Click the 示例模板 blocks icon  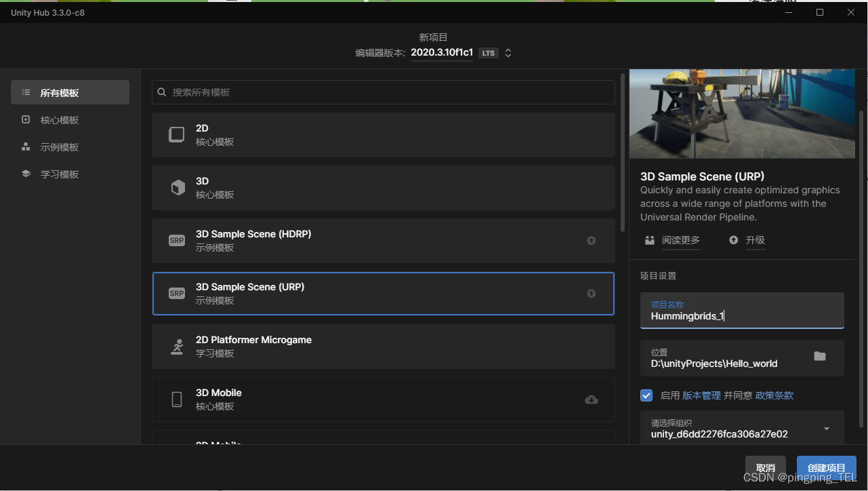(x=26, y=146)
